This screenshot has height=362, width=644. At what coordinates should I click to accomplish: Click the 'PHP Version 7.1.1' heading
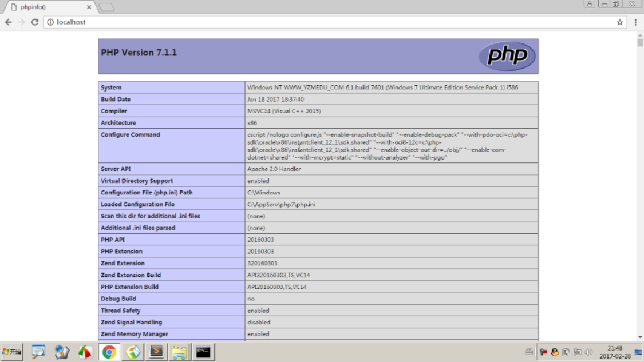[x=139, y=53]
